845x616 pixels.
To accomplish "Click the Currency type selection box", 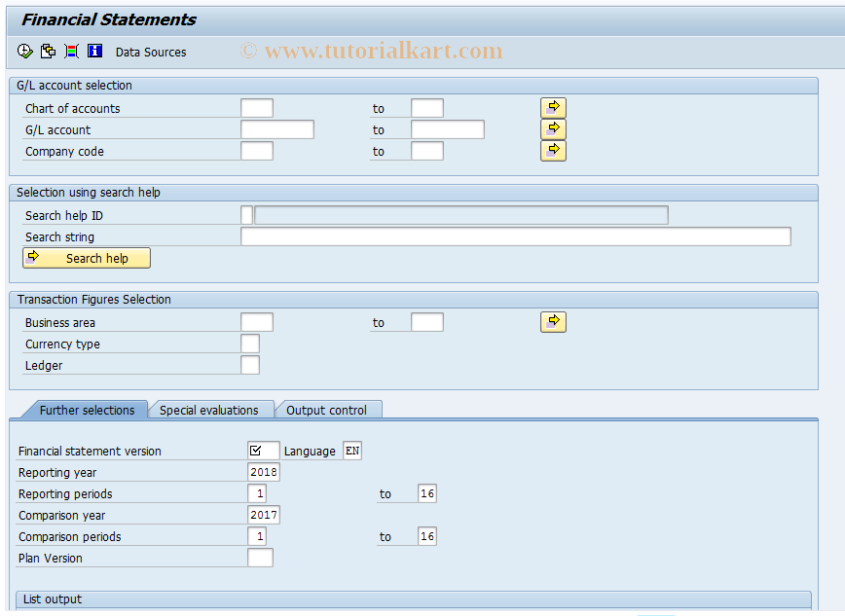I will click(250, 344).
